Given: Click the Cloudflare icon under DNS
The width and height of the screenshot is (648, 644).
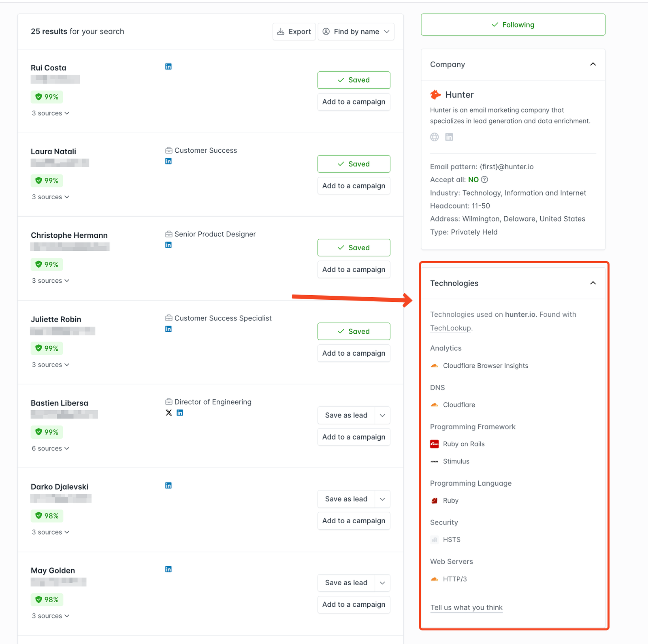Looking at the screenshot, I should point(434,404).
